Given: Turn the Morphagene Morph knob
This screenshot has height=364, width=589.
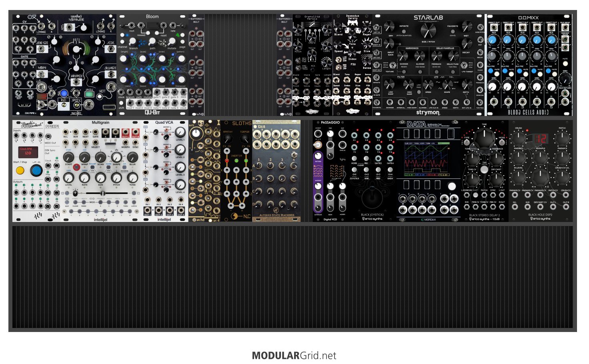Looking at the screenshot, I should (x=56, y=79).
